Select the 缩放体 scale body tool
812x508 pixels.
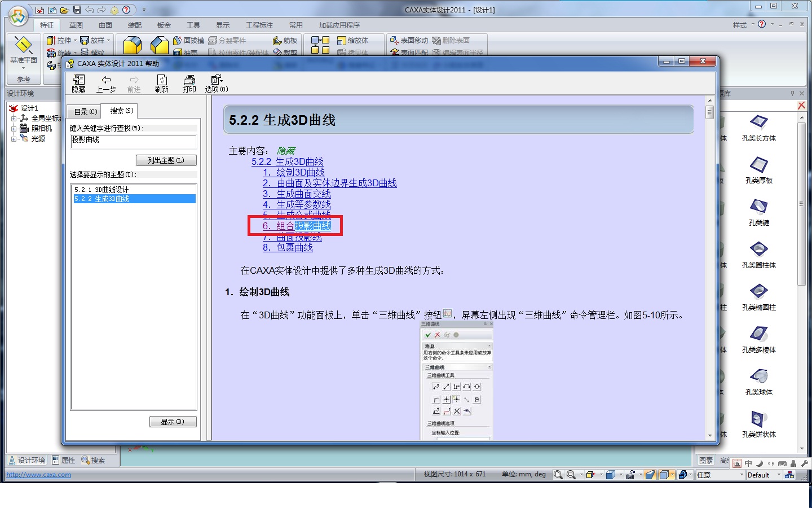tap(352, 41)
